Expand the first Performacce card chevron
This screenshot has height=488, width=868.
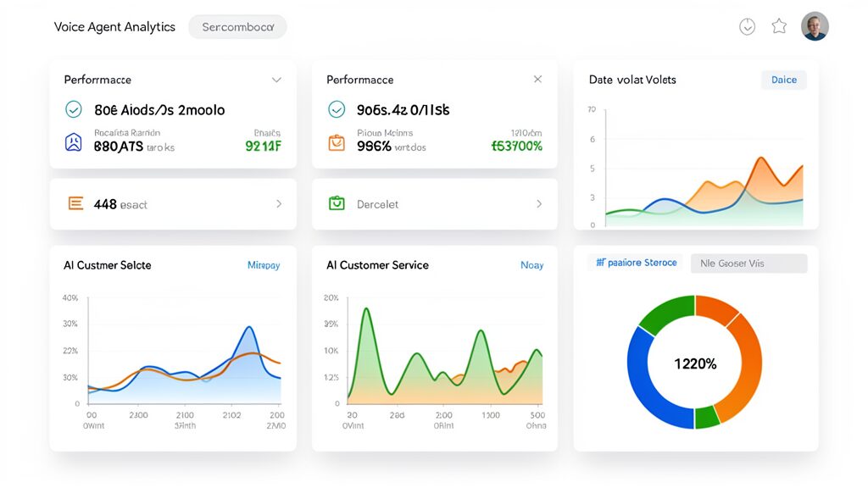point(276,80)
